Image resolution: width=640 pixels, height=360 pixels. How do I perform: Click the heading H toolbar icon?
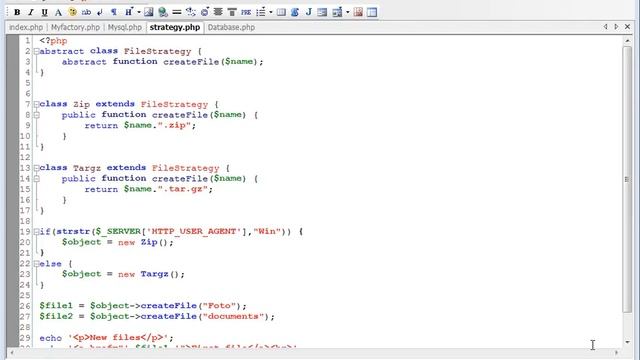(x=129, y=12)
